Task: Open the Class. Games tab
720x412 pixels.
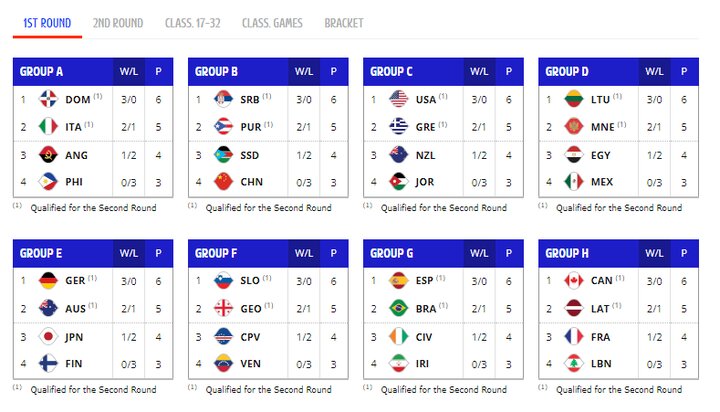Action: point(272,23)
